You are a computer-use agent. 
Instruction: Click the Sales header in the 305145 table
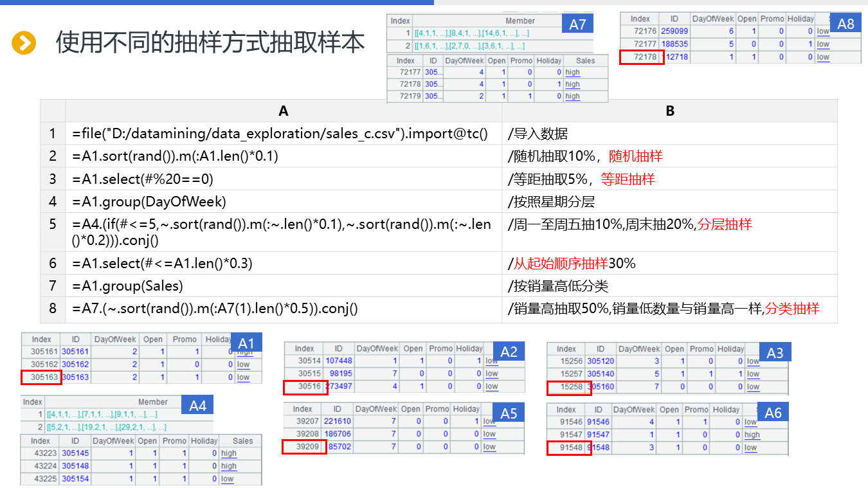coord(242,441)
